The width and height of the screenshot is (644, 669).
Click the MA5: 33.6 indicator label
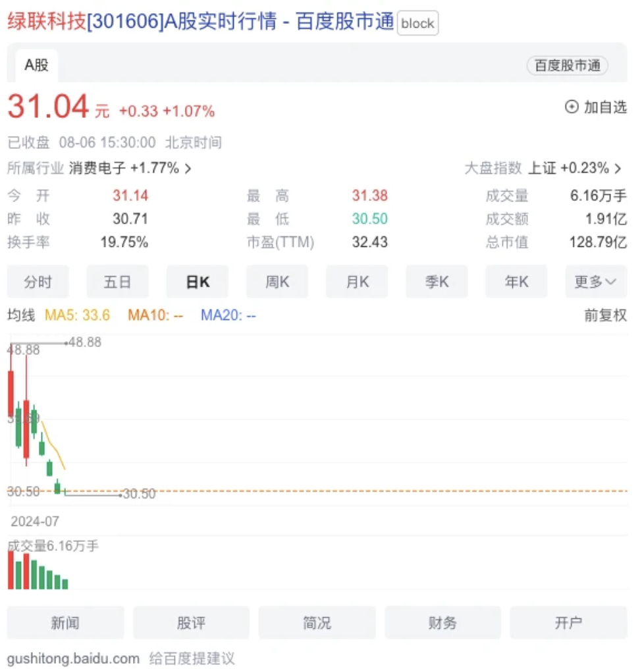tap(77, 315)
